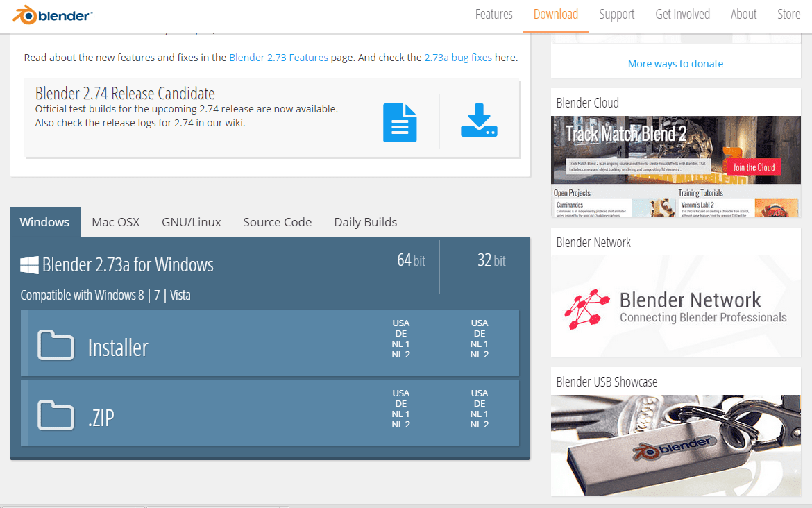
Task: Open the Download menu item
Action: click(556, 15)
